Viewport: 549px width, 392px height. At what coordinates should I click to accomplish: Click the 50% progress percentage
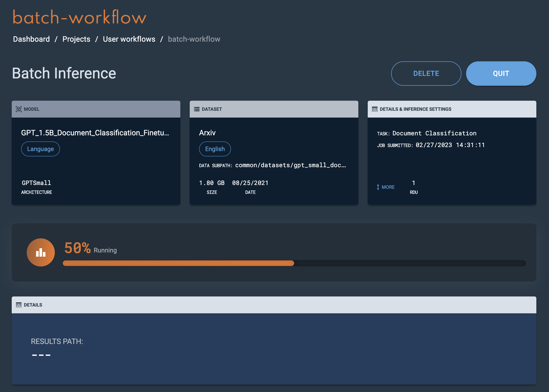point(77,248)
